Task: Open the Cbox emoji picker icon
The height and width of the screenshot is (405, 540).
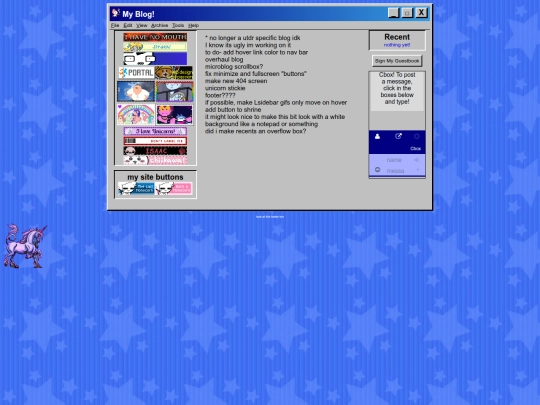Action: click(377, 170)
